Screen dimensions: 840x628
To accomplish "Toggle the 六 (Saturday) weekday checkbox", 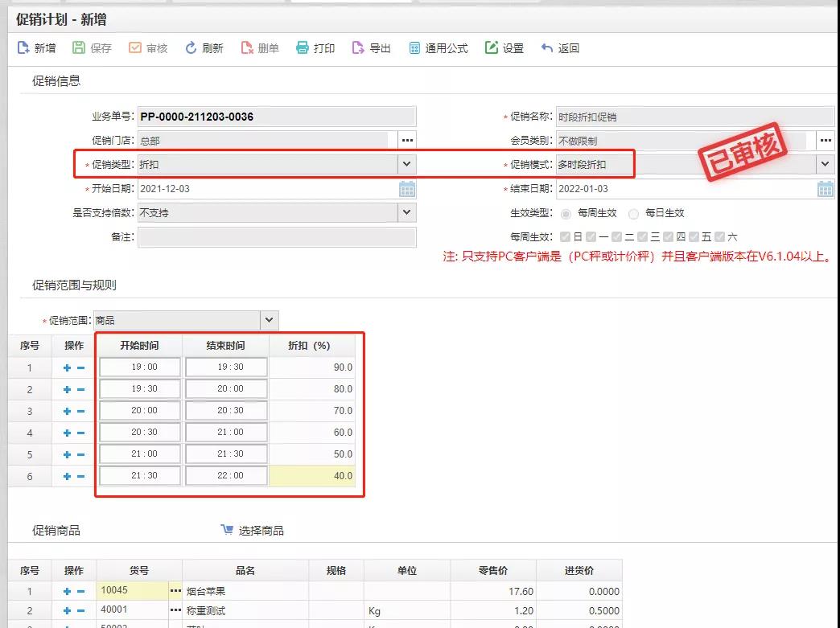I will pos(719,237).
